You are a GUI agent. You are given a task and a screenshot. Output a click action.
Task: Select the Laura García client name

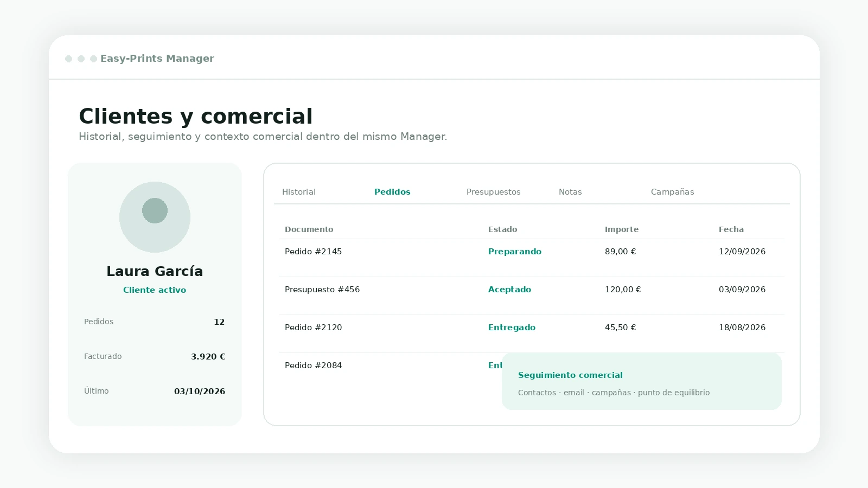[155, 271]
